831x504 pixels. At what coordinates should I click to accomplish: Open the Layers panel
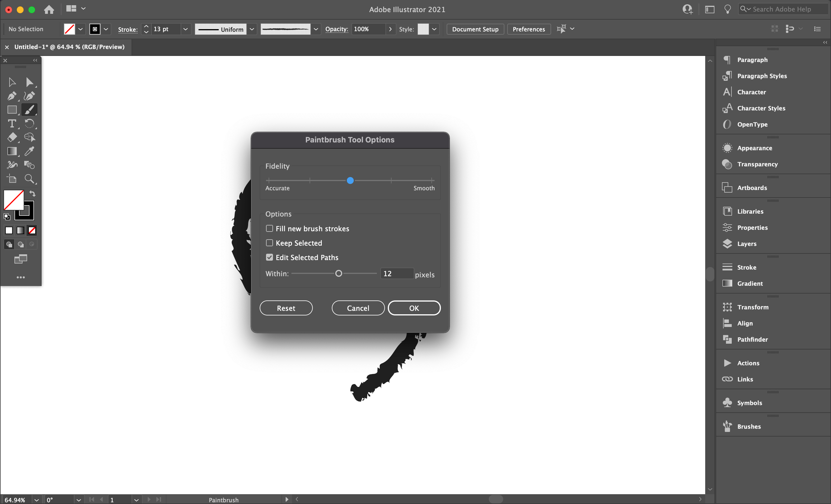[746, 244]
